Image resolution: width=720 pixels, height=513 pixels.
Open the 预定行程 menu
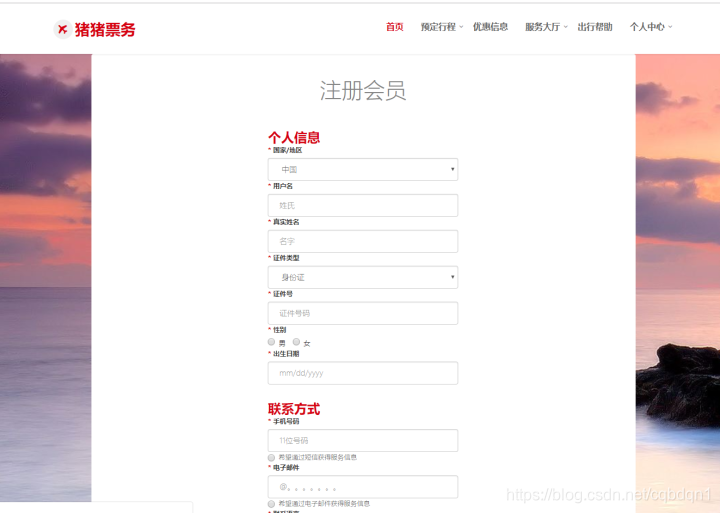pyautogui.click(x=438, y=27)
